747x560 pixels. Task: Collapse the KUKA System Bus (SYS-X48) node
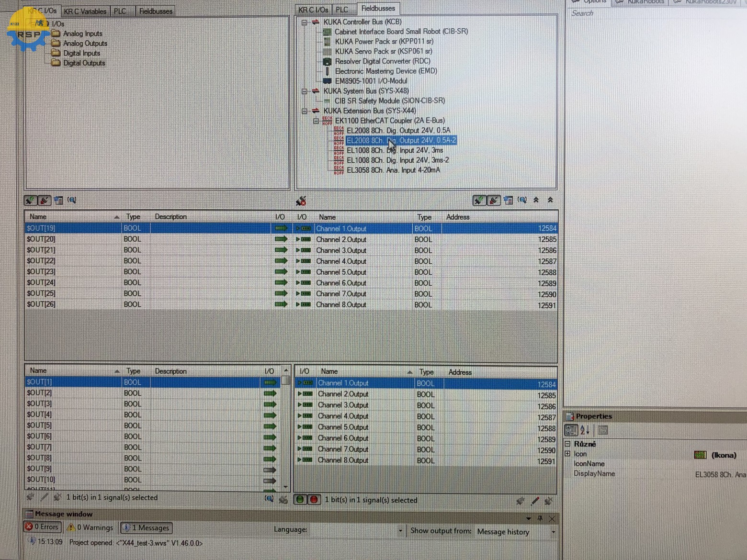tap(304, 91)
